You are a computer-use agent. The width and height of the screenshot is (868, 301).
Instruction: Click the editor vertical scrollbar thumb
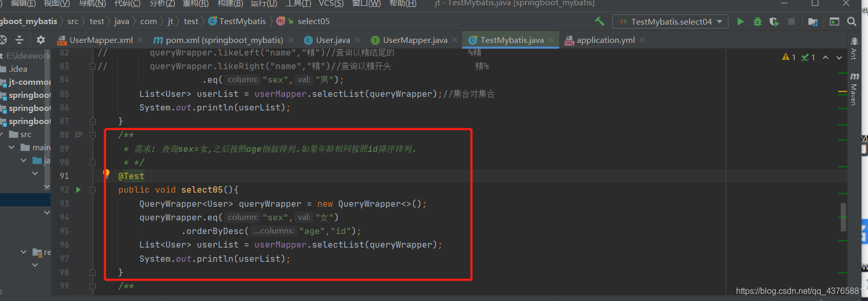(843, 217)
